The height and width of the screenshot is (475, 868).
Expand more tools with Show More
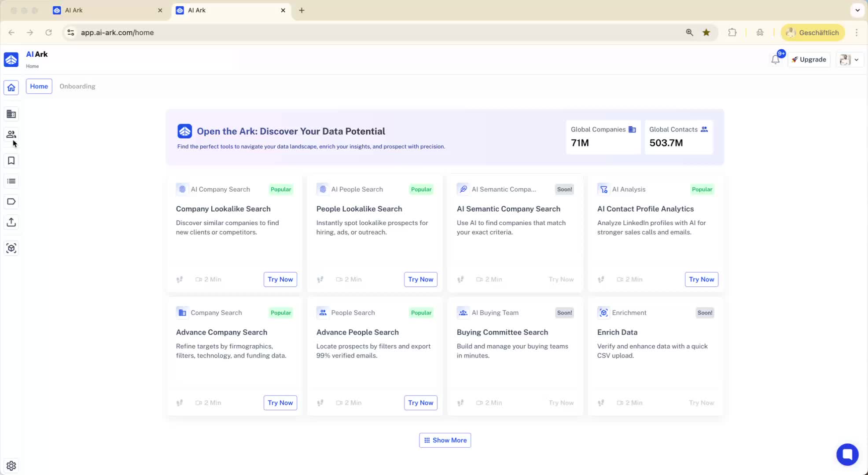(445, 440)
